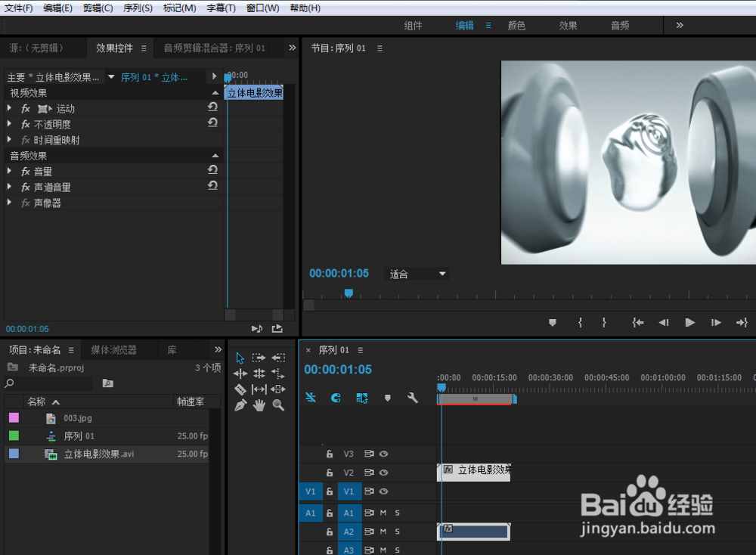Viewport: 756px width, 555px height.
Task: Toggle V1 track output eye
Action: click(x=384, y=491)
